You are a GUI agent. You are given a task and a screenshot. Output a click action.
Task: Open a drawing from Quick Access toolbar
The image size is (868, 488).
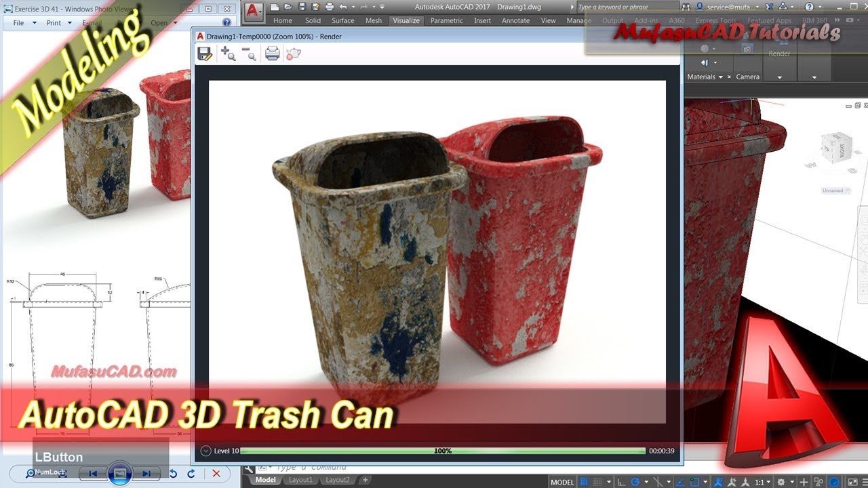288,7
